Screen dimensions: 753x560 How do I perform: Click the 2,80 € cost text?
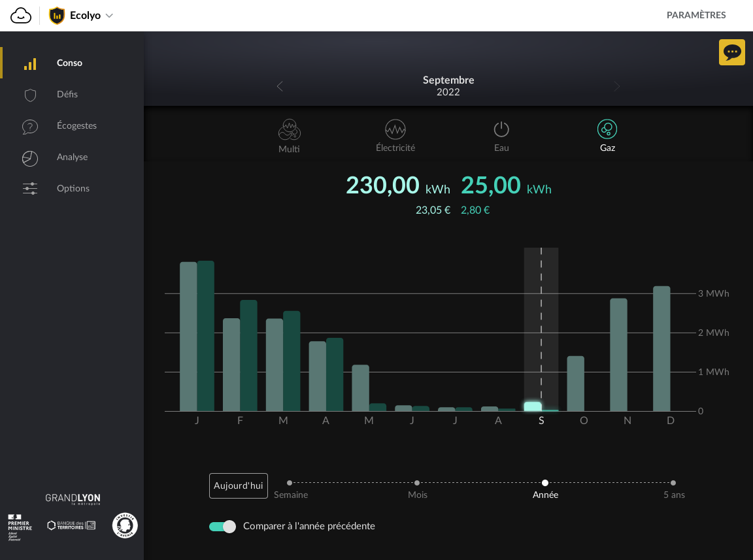(x=475, y=210)
